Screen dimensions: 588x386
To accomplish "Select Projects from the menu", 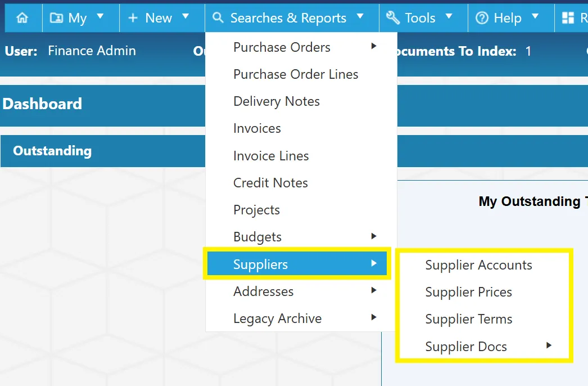I will (x=301, y=210).
